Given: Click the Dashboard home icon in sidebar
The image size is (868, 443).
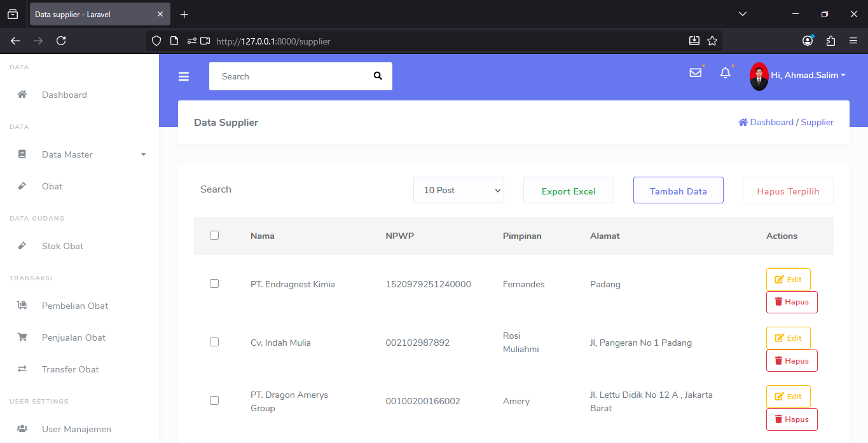Looking at the screenshot, I should coord(22,95).
